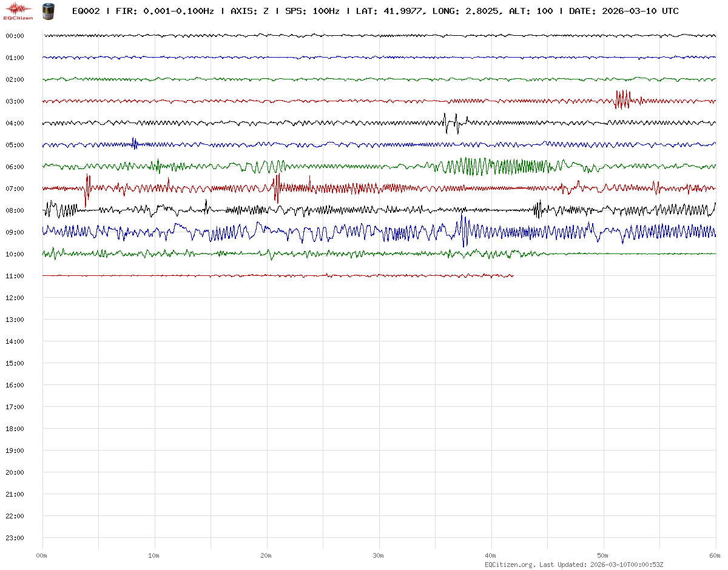Click the end of the 11:00 red trace
The image size is (728, 570).
point(513,276)
